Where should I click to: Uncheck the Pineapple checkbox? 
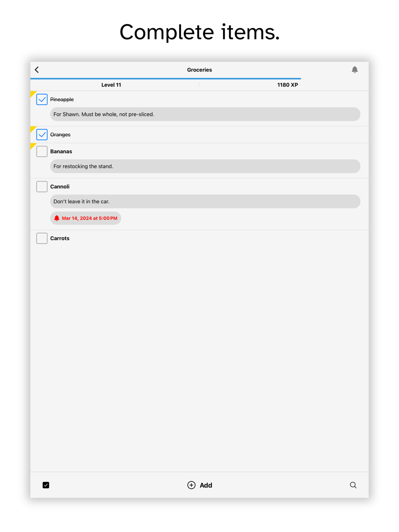pyautogui.click(x=42, y=99)
